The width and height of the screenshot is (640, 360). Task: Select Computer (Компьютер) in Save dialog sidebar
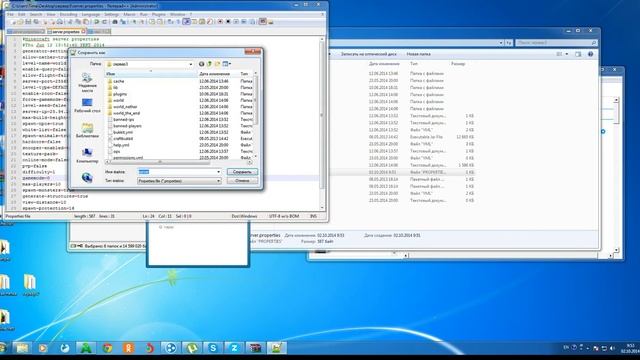87,156
